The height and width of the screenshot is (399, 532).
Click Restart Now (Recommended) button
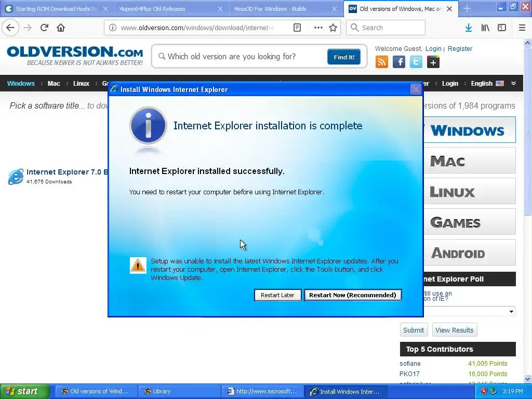pos(353,295)
